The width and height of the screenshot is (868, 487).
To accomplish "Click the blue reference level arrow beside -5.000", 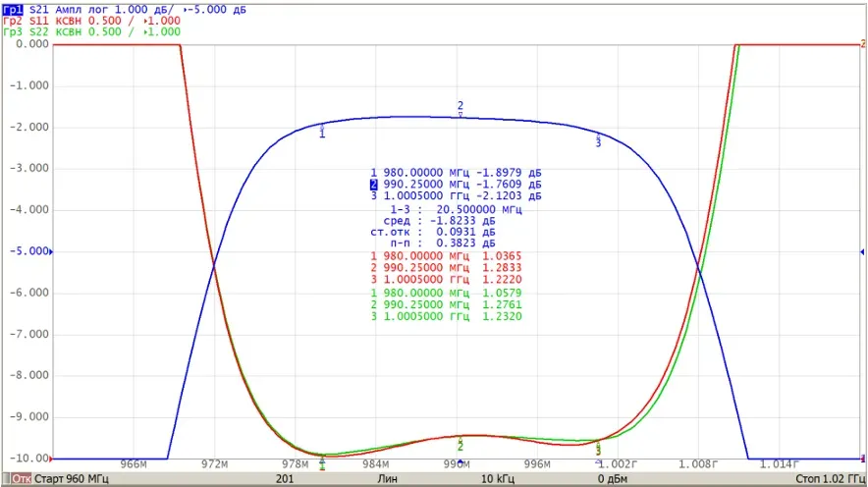I will click(x=51, y=251).
